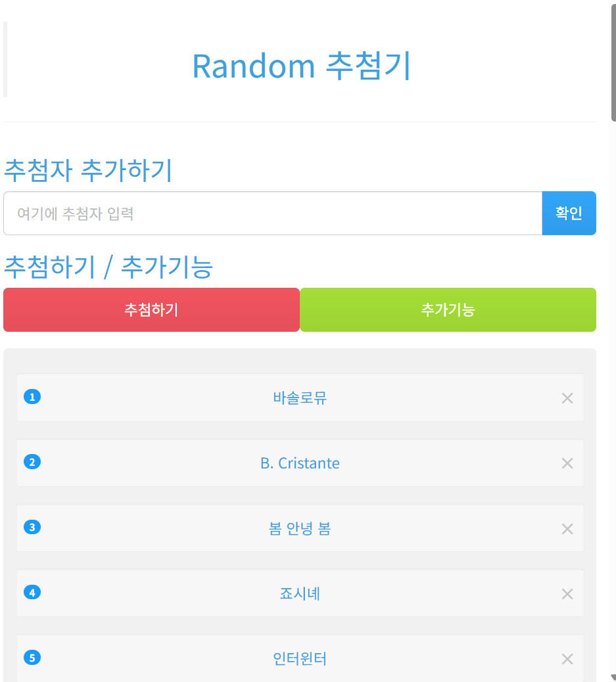The width and height of the screenshot is (616, 682).
Task: Delete the 죠시녜 entry with X icon
Action: (567, 594)
